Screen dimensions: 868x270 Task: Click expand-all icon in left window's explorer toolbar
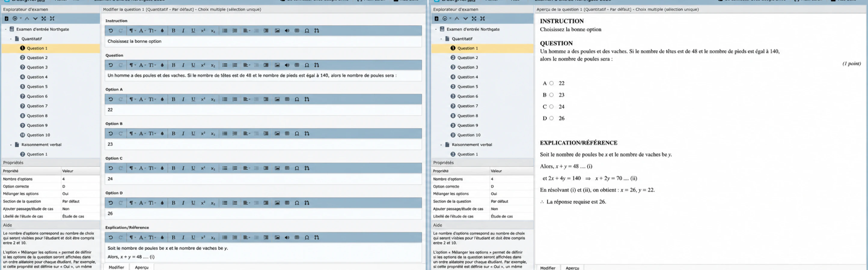[44, 19]
